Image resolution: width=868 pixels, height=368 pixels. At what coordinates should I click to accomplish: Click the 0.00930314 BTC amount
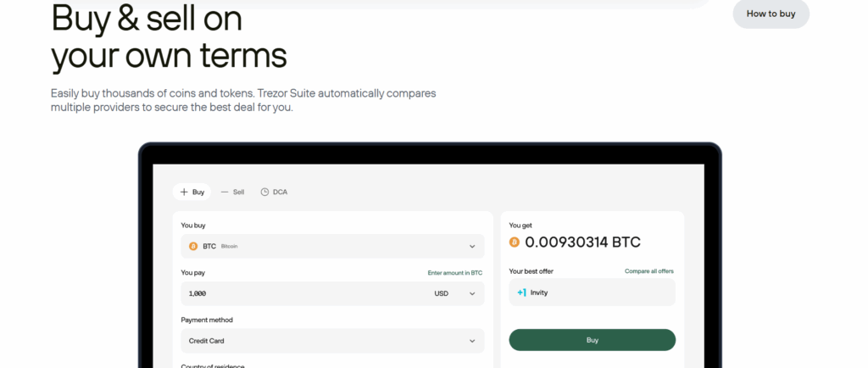click(x=582, y=243)
